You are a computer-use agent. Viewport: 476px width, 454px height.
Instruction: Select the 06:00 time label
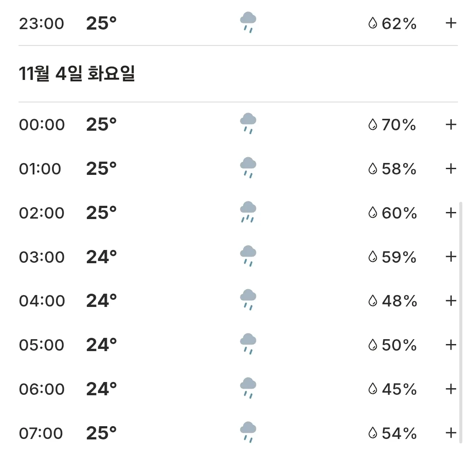[x=41, y=389]
